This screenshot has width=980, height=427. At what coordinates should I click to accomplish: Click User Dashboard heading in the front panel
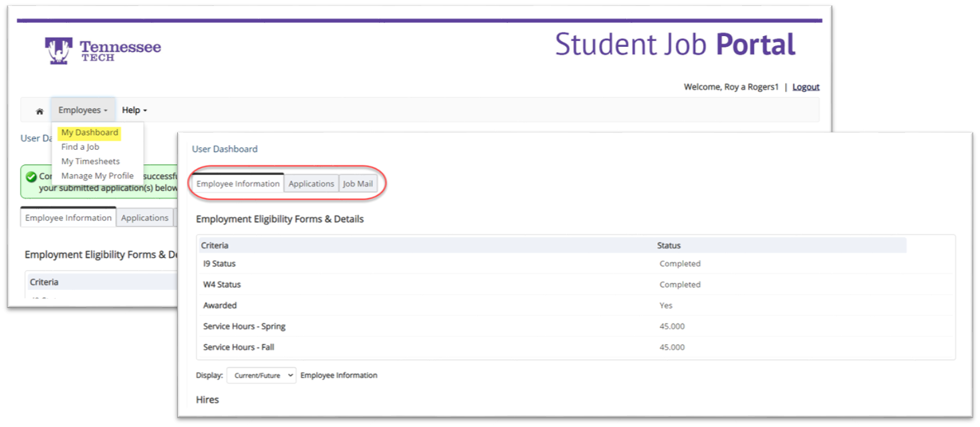pos(225,149)
